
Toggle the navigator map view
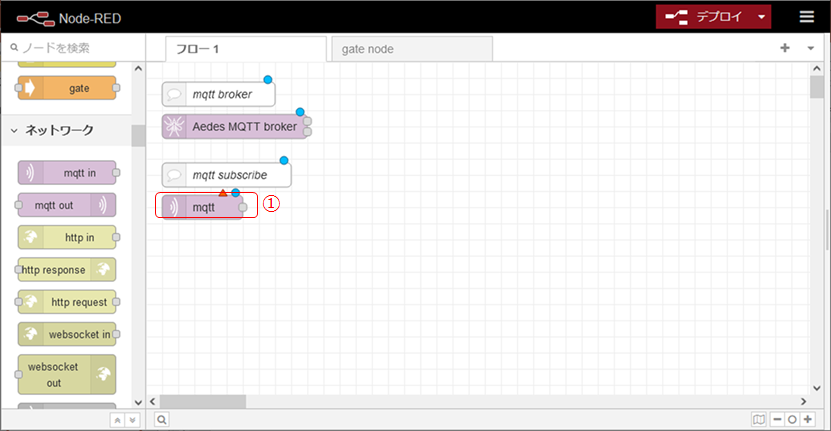coord(758,420)
